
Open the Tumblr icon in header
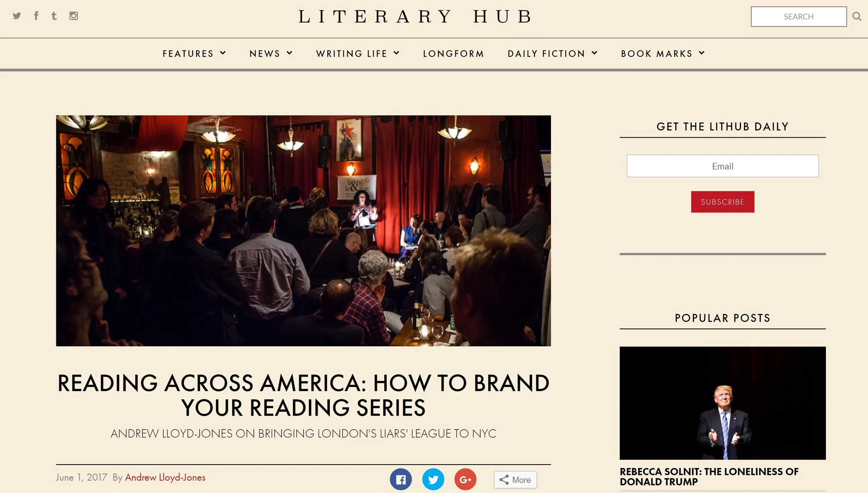(54, 16)
